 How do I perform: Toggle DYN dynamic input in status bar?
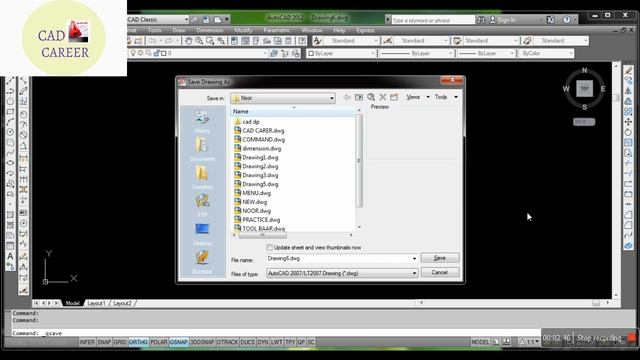tap(263, 342)
